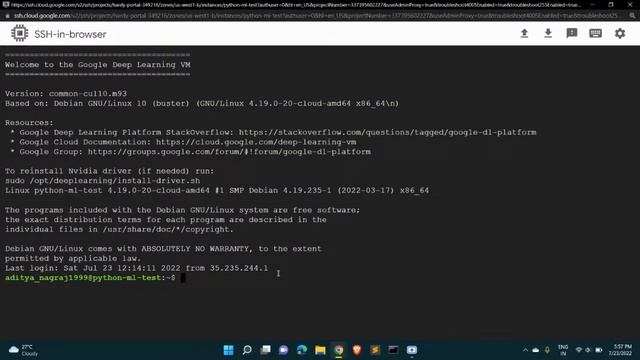This screenshot has width=640, height=360.
Task: Click 'Welcome to the Google Deep Learning VM'
Action: [98, 65]
